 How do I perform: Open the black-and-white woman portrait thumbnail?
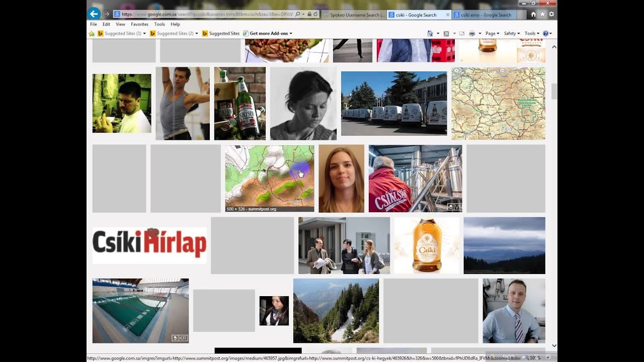tap(303, 104)
